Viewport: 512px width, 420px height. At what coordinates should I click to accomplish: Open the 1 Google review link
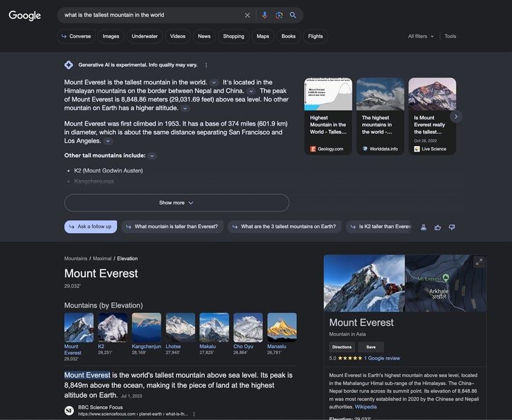[x=382, y=358]
